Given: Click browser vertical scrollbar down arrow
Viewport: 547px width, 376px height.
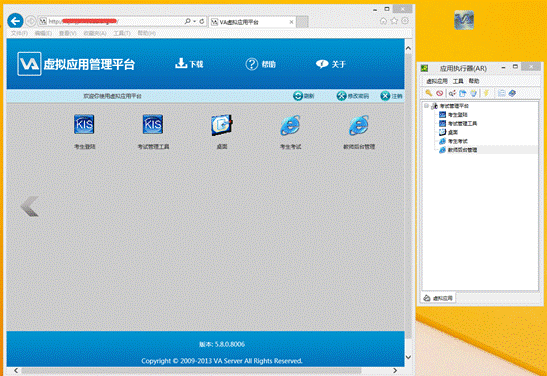Looking at the screenshot, I should tap(408, 358).
